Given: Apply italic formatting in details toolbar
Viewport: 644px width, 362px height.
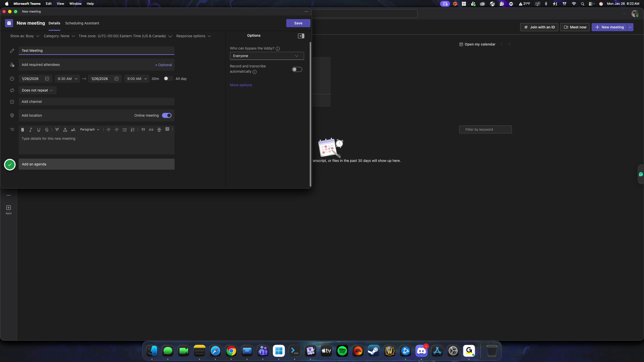Looking at the screenshot, I should [31, 129].
